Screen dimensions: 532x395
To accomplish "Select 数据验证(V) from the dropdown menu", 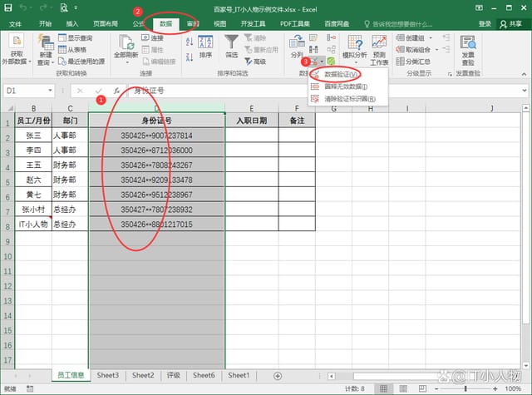I will [348, 74].
